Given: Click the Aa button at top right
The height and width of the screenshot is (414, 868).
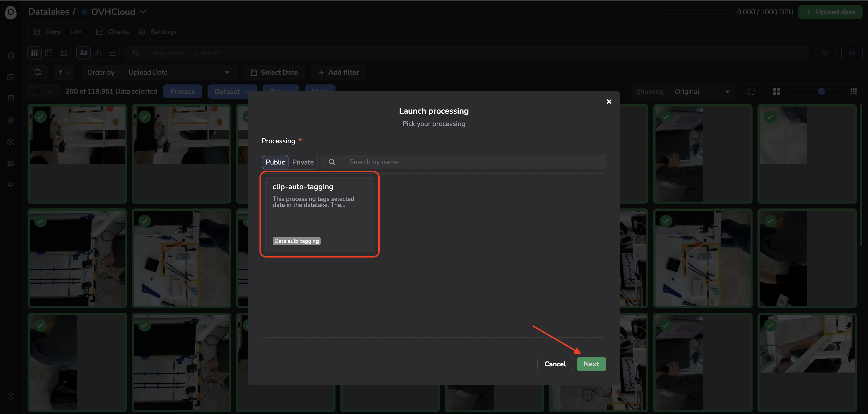Looking at the screenshot, I should tap(852, 53).
